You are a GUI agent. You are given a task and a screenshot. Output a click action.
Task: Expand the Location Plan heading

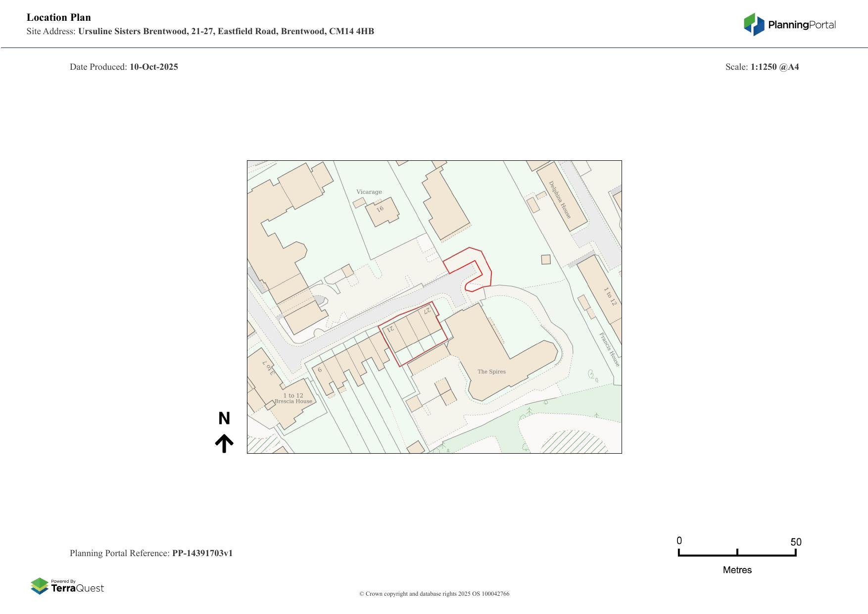58,17
